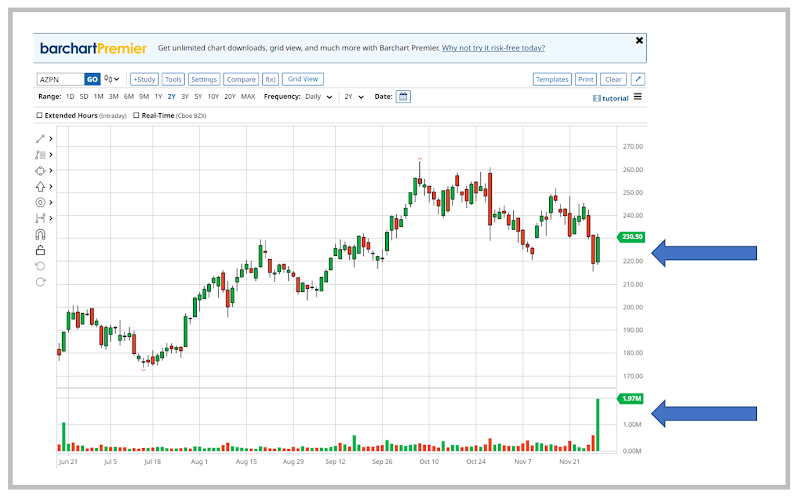Click the f(x) expressions button
This screenshot has height=500, width=800.
270,79
